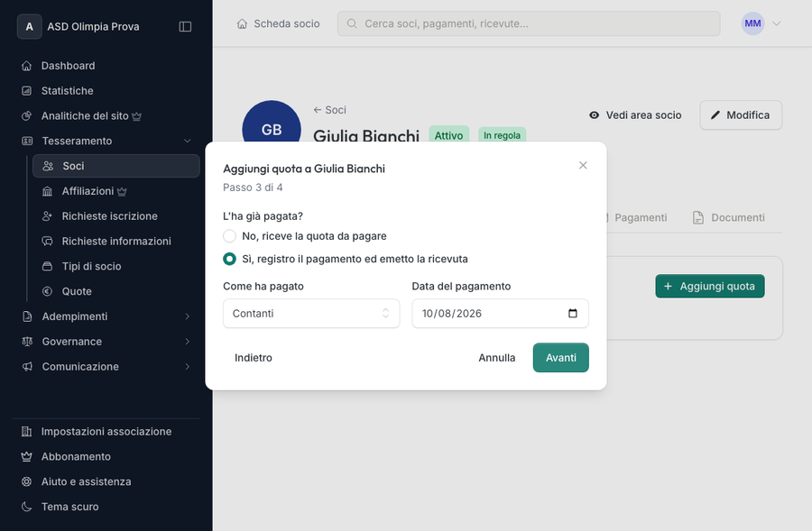Viewport: 812px width, 531px height.
Task: Open the calendar picker icon
Action: point(573,313)
